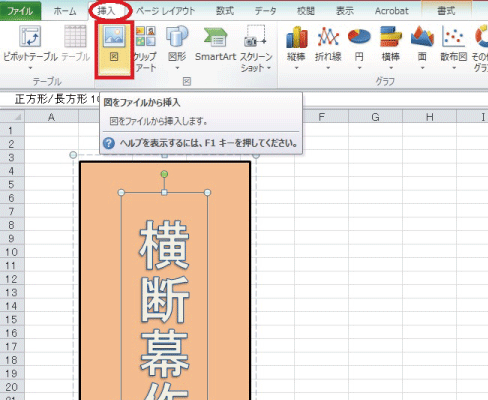Switch to the 数式 tab
Viewport: 488px width, 400px height.
(225, 11)
